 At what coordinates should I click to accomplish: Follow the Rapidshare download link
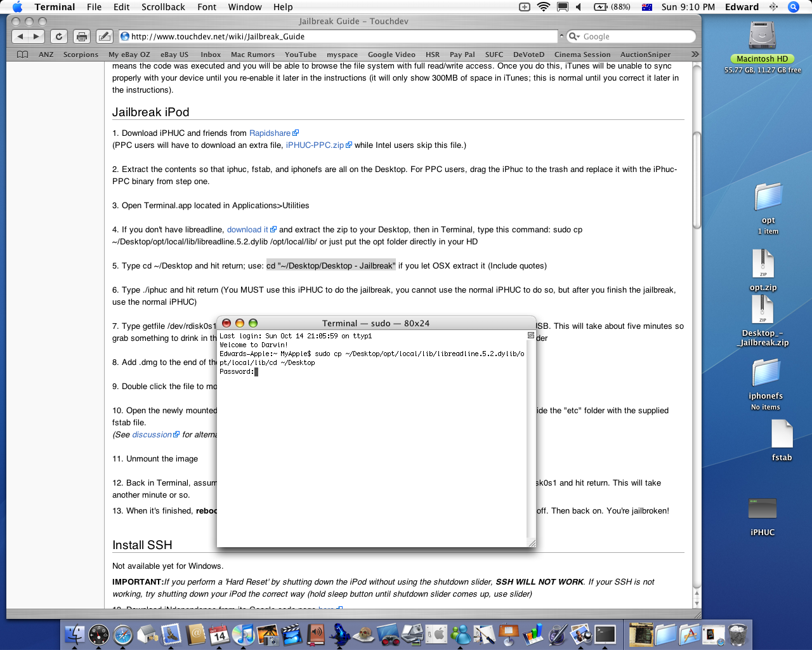[x=270, y=133]
